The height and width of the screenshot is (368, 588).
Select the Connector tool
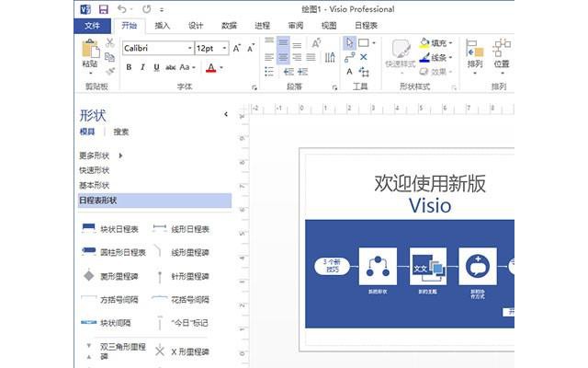349,57
